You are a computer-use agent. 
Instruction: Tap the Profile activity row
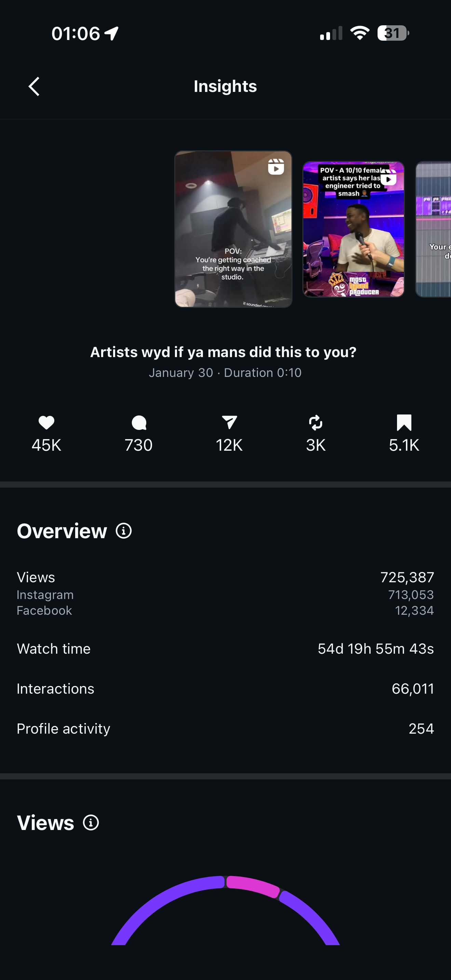click(x=225, y=729)
